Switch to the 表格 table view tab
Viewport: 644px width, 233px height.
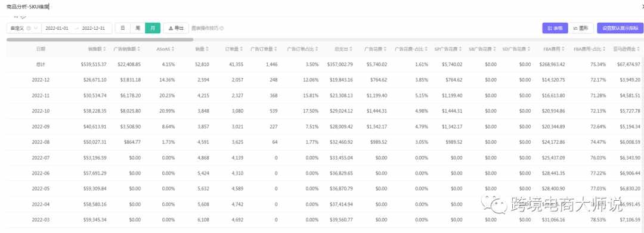click(555, 28)
